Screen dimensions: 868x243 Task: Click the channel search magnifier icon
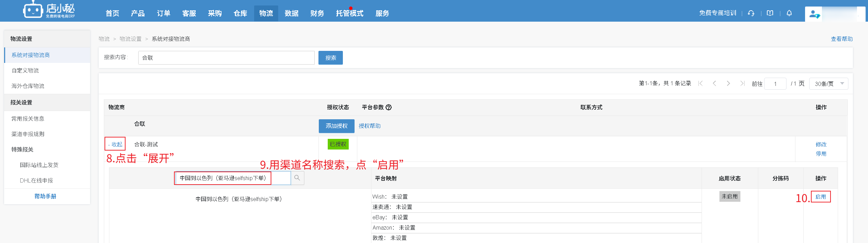pos(297,178)
